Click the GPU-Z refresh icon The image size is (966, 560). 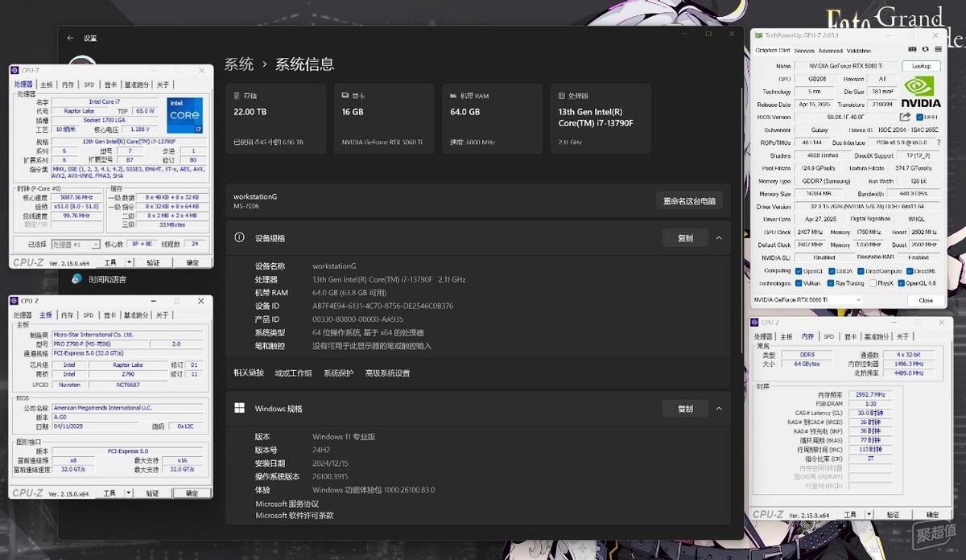pyautogui.click(x=925, y=50)
